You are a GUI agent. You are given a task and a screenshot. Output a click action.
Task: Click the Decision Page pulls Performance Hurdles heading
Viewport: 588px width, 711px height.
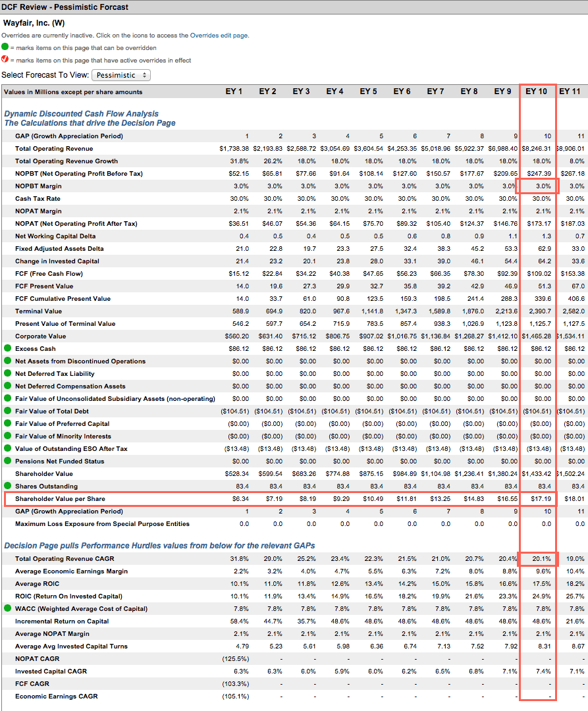point(159,546)
